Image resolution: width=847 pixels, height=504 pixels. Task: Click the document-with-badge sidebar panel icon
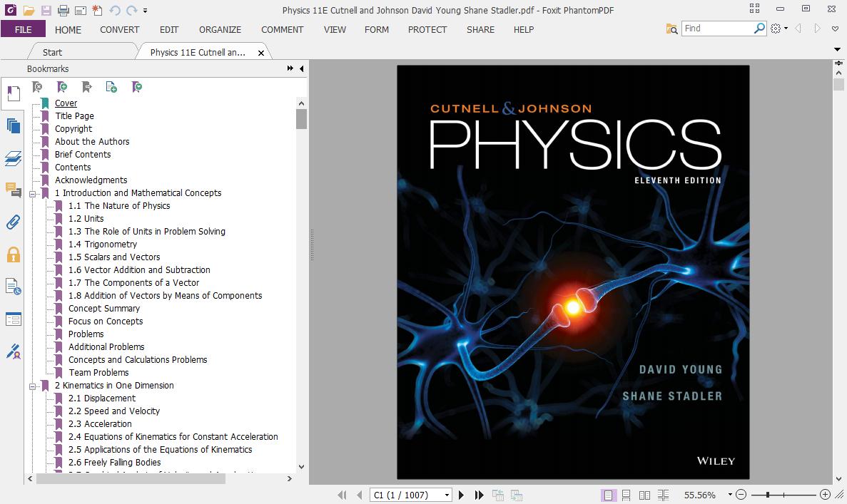pyautogui.click(x=13, y=286)
